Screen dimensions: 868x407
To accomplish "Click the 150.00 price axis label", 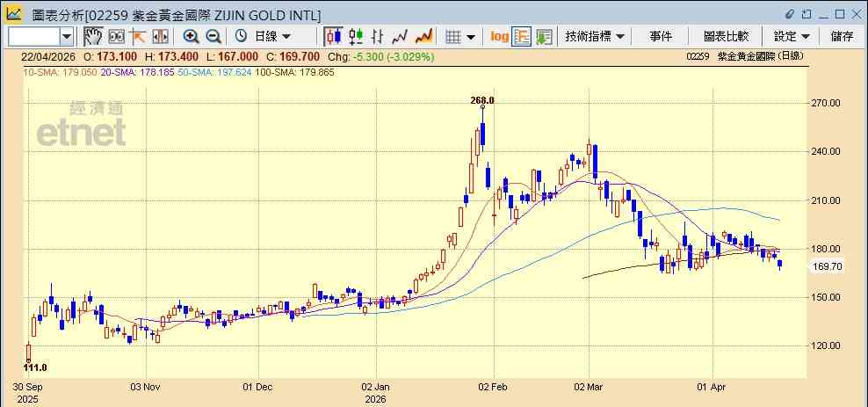I will tap(827, 297).
